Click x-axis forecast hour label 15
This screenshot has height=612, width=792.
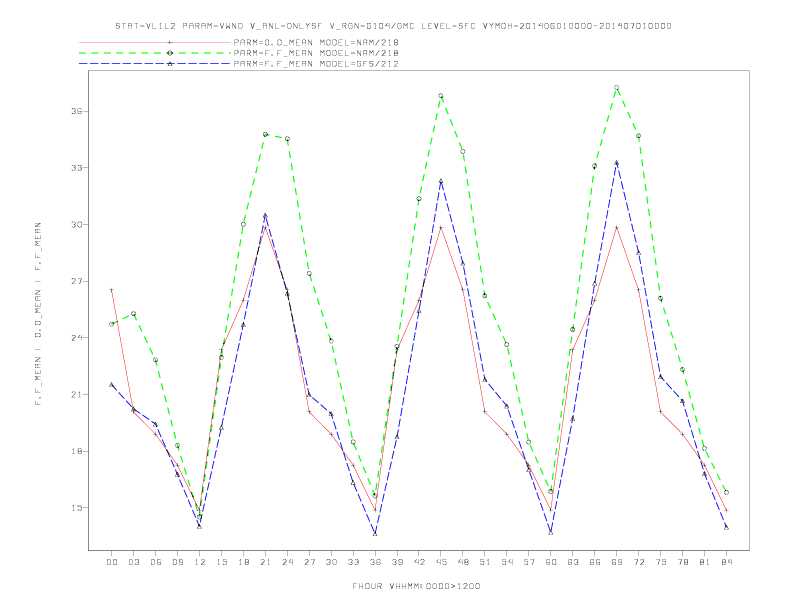221,562
